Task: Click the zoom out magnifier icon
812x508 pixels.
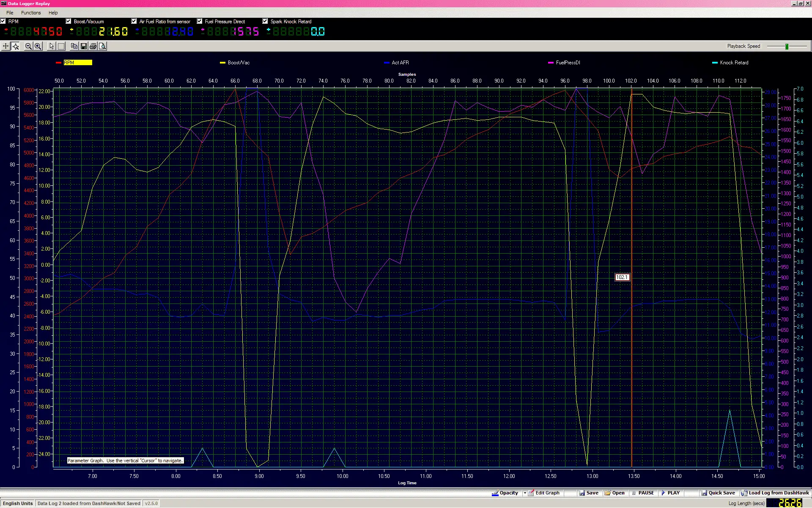Action: tap(28, 46)
